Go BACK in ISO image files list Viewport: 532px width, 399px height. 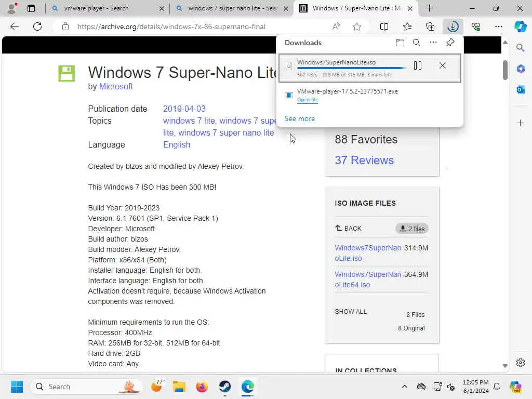coord(349,229)
